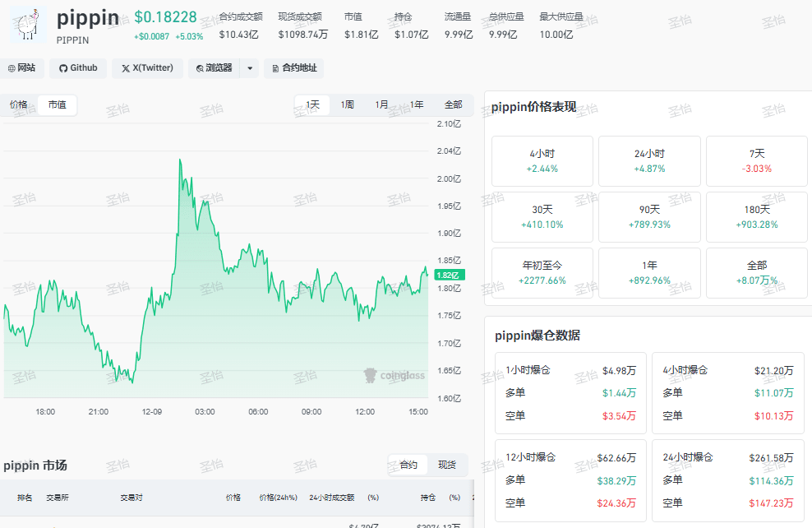
Task: Open the X(Twitter) profile button
Action: (x=148, y=68)
